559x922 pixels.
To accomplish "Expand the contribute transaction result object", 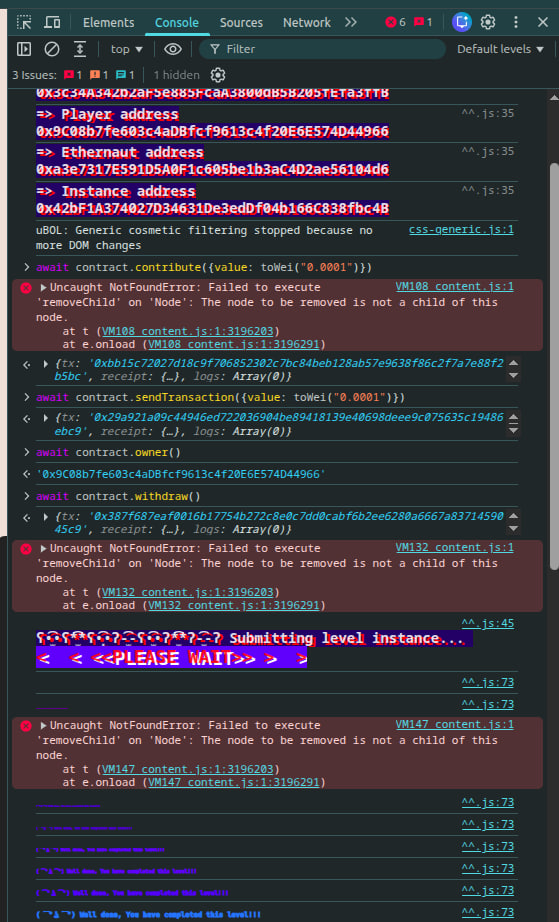I will point(46,364).
